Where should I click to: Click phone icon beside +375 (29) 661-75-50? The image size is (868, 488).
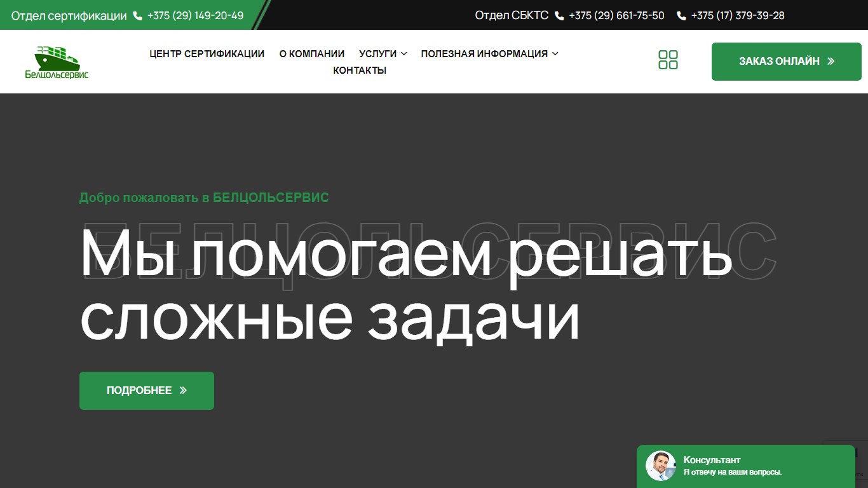(x=559, y=16)
